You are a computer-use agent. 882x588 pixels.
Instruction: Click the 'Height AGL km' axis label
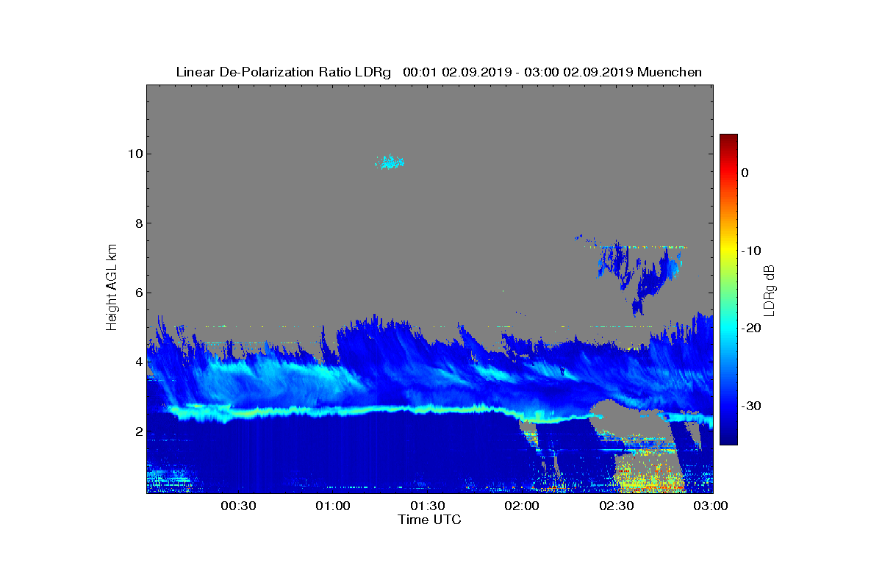[x=112, y=288]
